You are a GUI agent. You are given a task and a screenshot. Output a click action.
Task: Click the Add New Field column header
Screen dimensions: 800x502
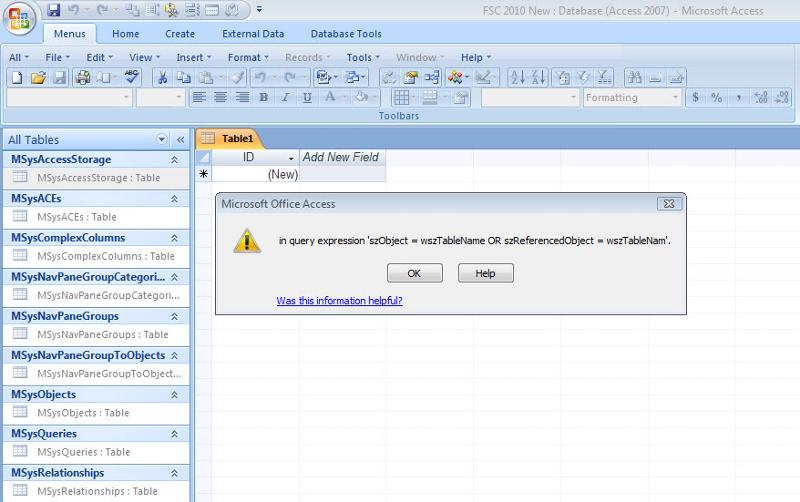pos(341,157)
